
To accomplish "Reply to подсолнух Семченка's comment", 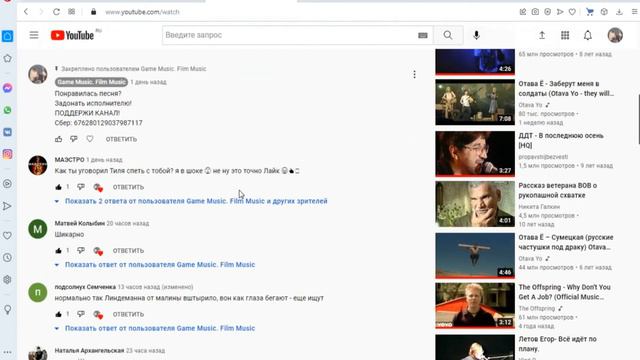I will (x=128, y=314).
